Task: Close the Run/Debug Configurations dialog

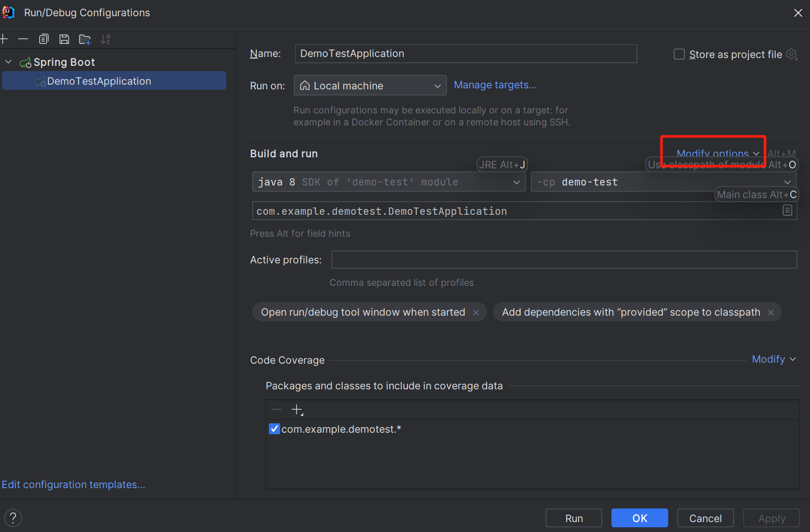Action: [x=798, y=13]
